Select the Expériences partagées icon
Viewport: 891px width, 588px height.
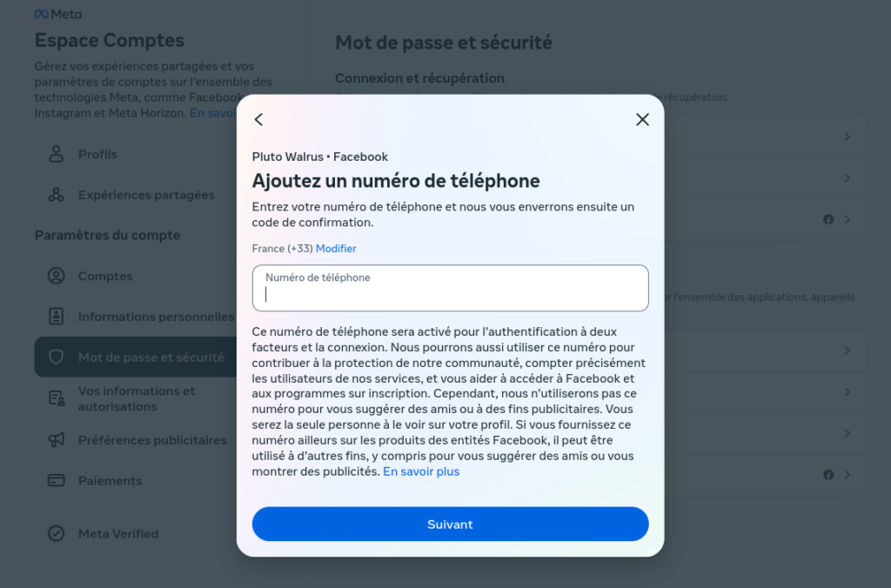[x=56, y=195]
